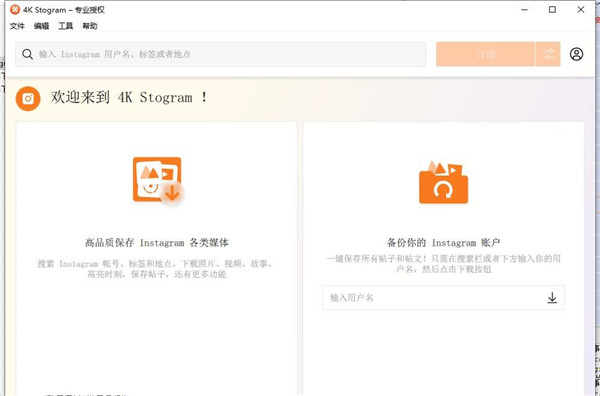600x396 pixels.
Task: Open the 帮助 menu
Action: tap(90, 26)
